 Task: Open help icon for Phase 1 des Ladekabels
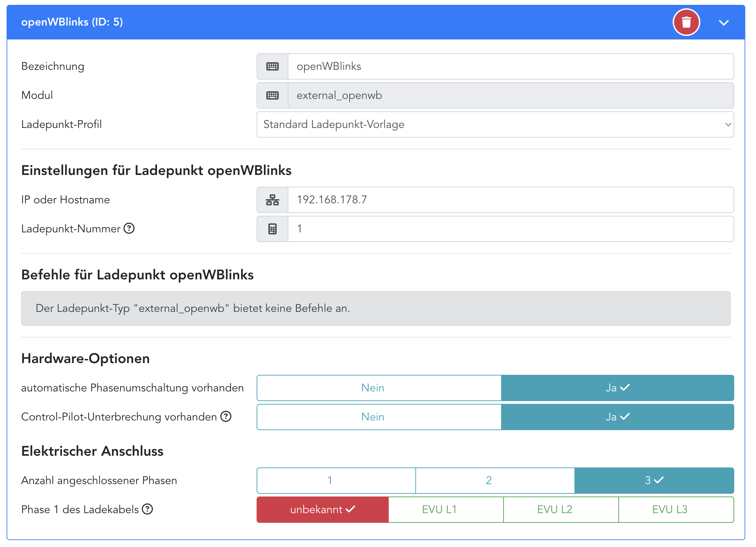coord(148,509)
